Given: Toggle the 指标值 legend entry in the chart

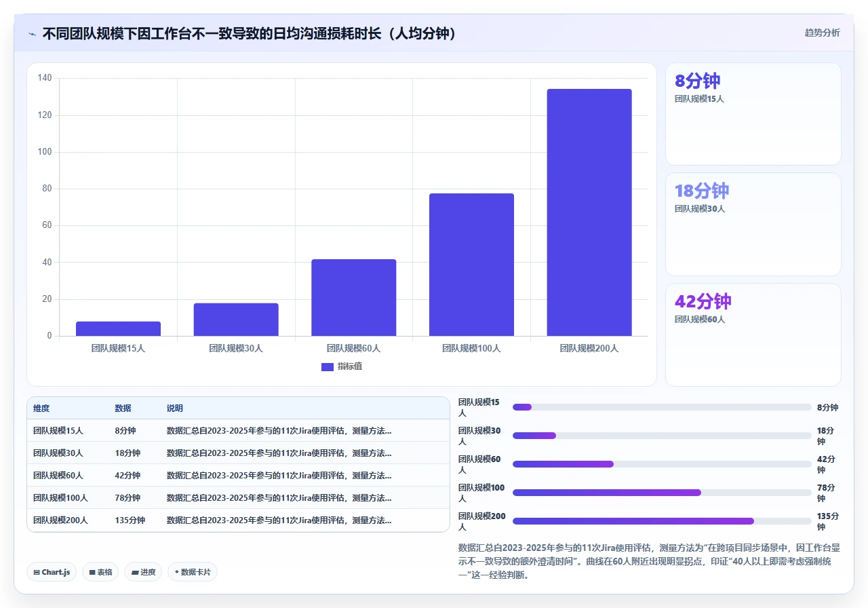Looking at the screenshot, I should point(342,366).
